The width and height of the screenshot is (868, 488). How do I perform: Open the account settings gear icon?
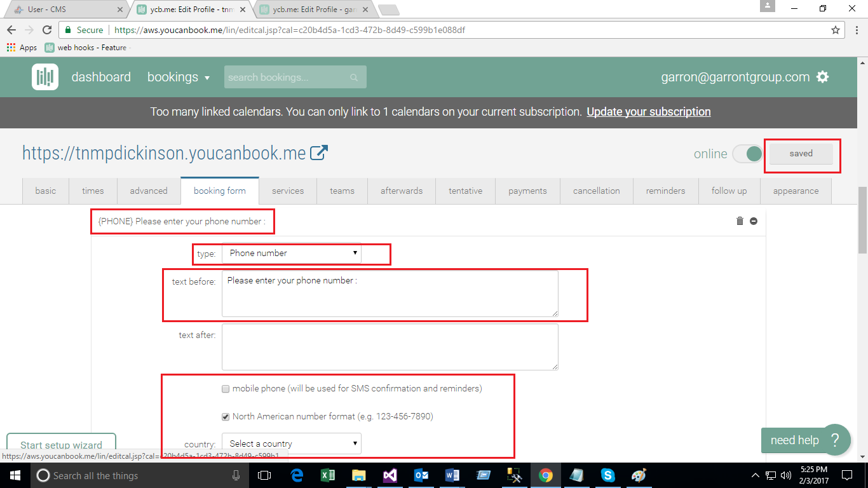823,77
